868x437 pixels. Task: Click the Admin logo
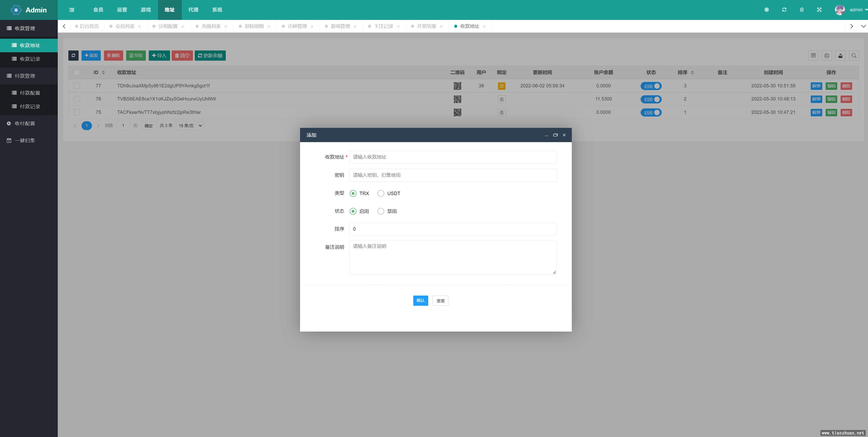click(x=29, y=10)
